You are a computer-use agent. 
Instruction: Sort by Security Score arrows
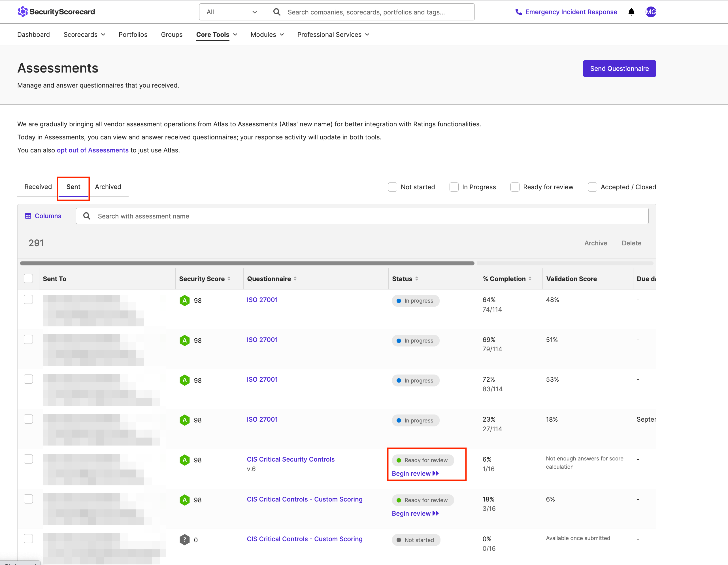(229, 279)
